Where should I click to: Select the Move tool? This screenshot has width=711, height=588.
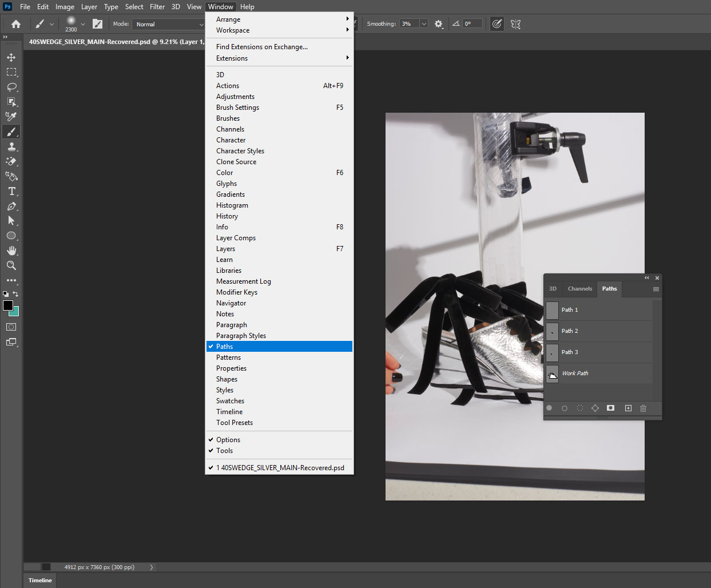coord(11,57)
